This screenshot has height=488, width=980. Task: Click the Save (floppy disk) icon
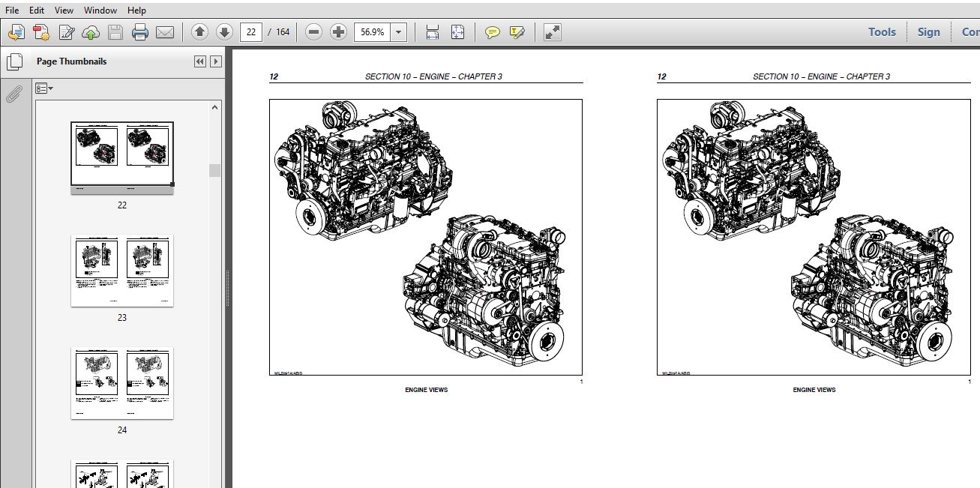115,32
